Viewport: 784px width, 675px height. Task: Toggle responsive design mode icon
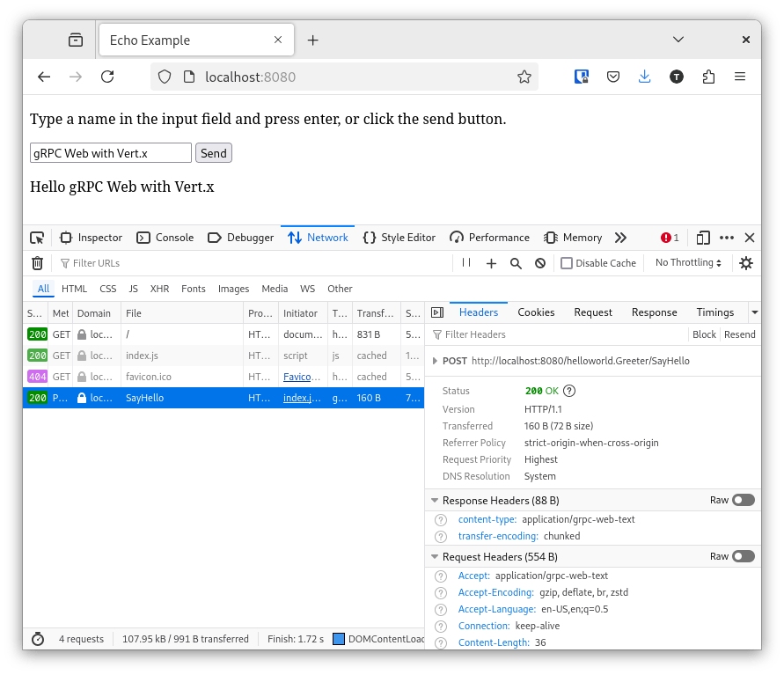702,238
